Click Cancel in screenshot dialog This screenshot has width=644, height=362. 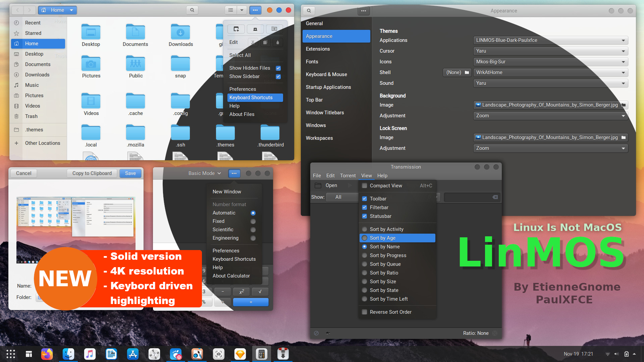tap(23, 173)
